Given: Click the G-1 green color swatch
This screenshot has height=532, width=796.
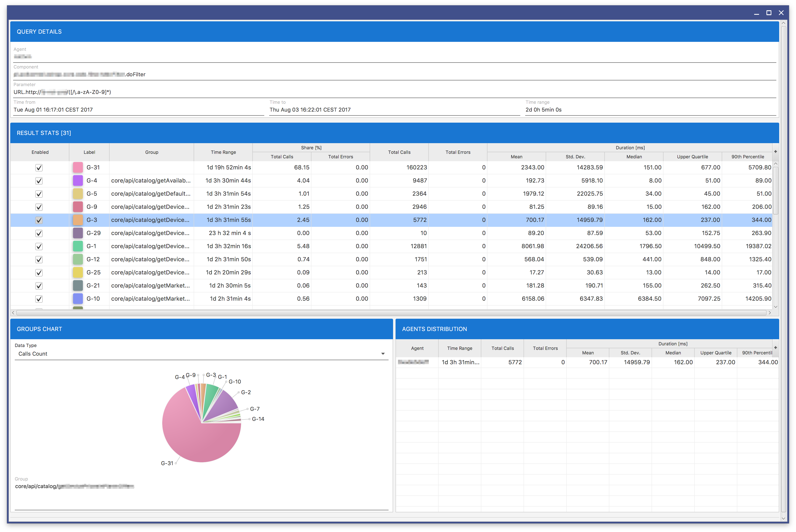Looking at the screenshot, I should (78, 246).
